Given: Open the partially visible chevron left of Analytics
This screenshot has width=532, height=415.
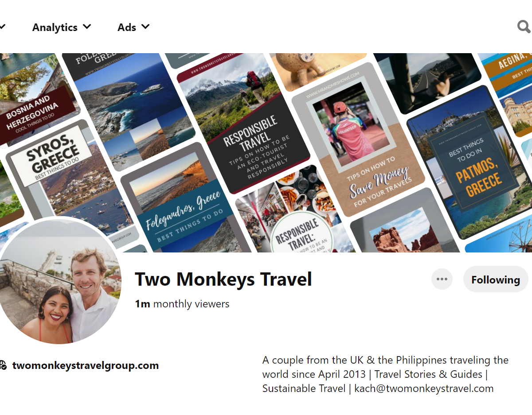Looking at the screenshot, I should tap(2, 27).
